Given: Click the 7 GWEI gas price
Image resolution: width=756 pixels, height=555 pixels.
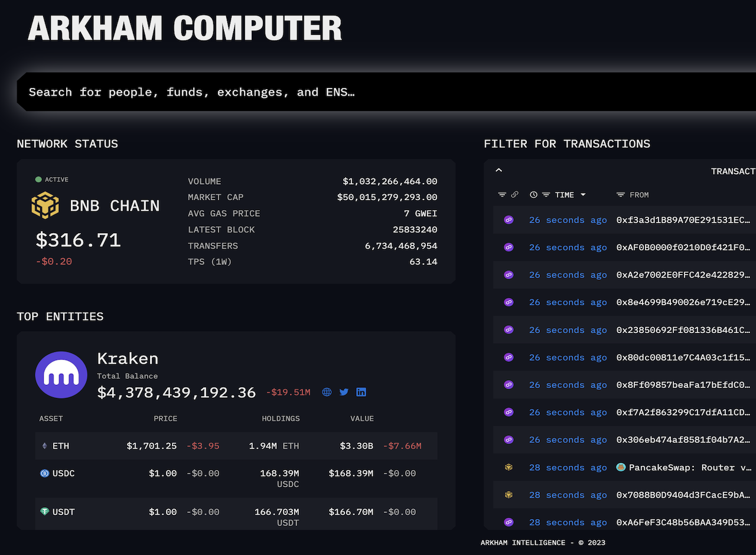Looking at the screenshot, I should point(421,213).
